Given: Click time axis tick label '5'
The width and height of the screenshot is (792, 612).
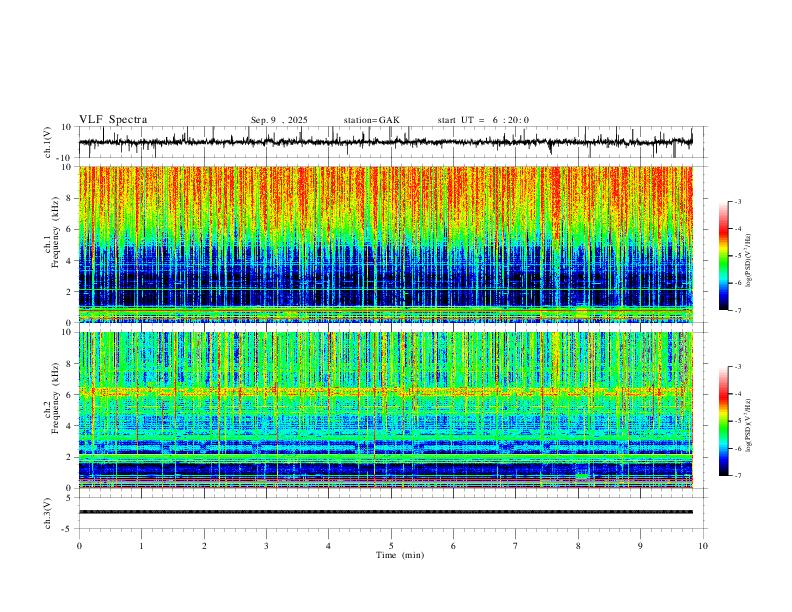Looking at the screenshot, I should coord(391,546).
